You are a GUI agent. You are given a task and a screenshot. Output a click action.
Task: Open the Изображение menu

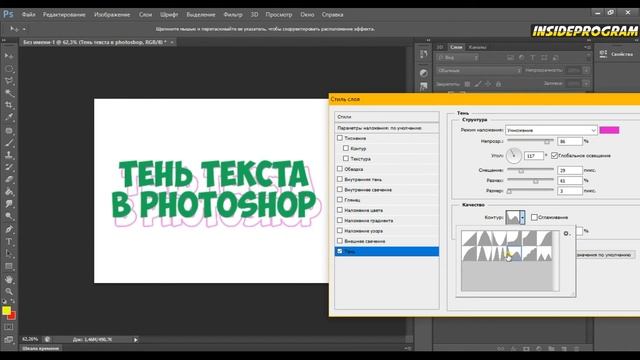pos(112,14)
